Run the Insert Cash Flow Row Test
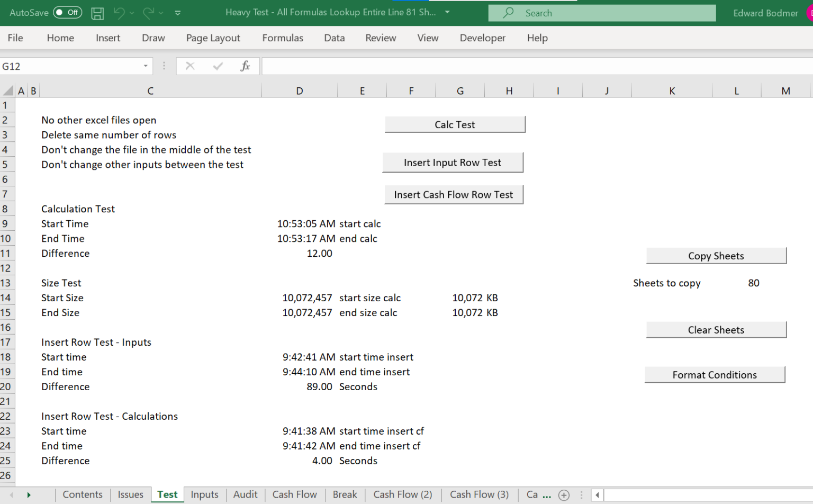This screenshot has width=813, height=504. [x=454, y=194]
